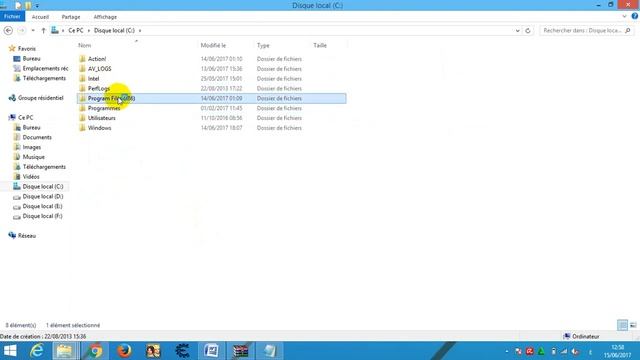Switch to large icons view icon
The image size is (640, 360).
(633, 325)
